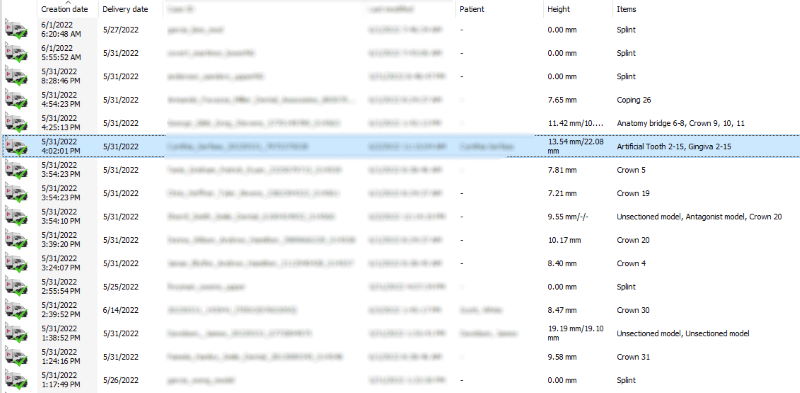Select the order with Crown 31 item
Viewport: 800px width, 393px height.
[400, 357]
